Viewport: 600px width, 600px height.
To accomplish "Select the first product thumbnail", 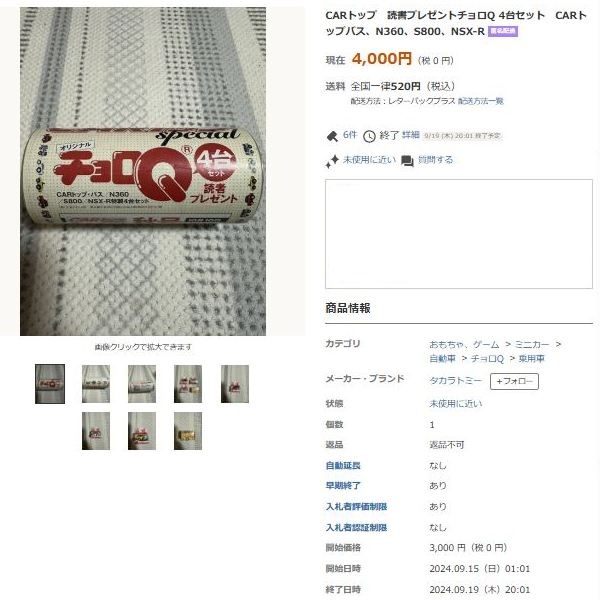I will [x=50, y=384].
